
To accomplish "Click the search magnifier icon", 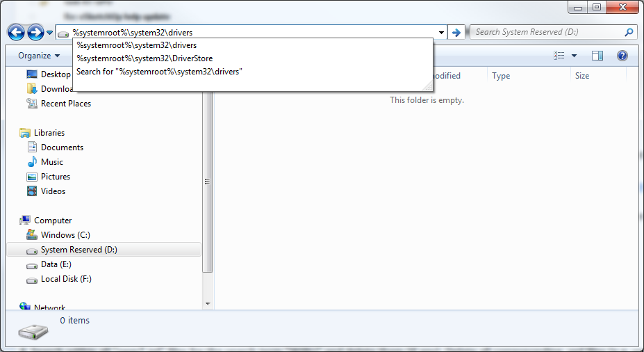I will pos(629,32).
